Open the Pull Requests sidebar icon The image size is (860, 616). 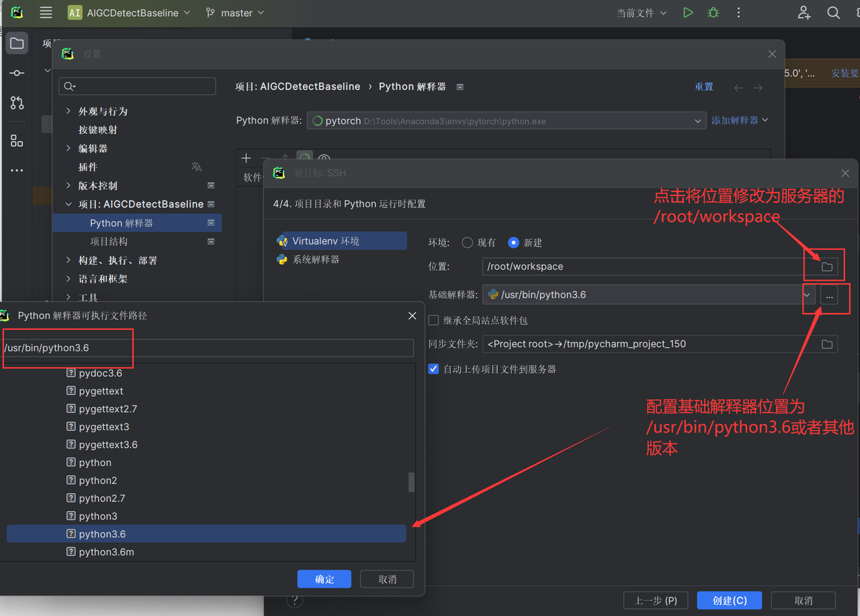click(x=17, y=103)
